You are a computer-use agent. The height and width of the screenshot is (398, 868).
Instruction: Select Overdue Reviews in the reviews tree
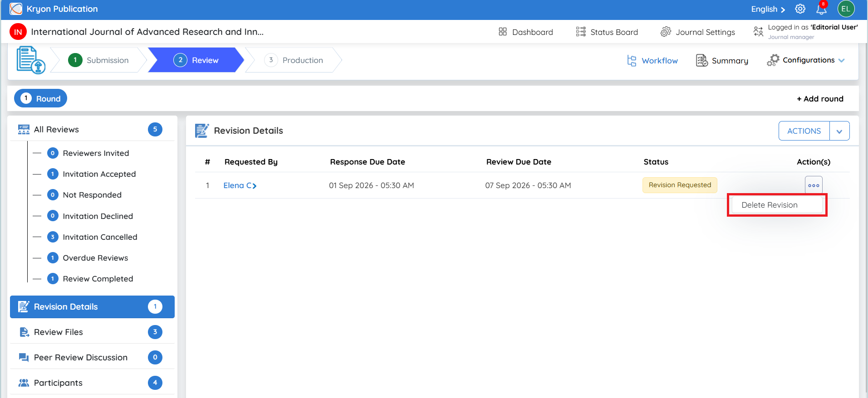point(95,258)
